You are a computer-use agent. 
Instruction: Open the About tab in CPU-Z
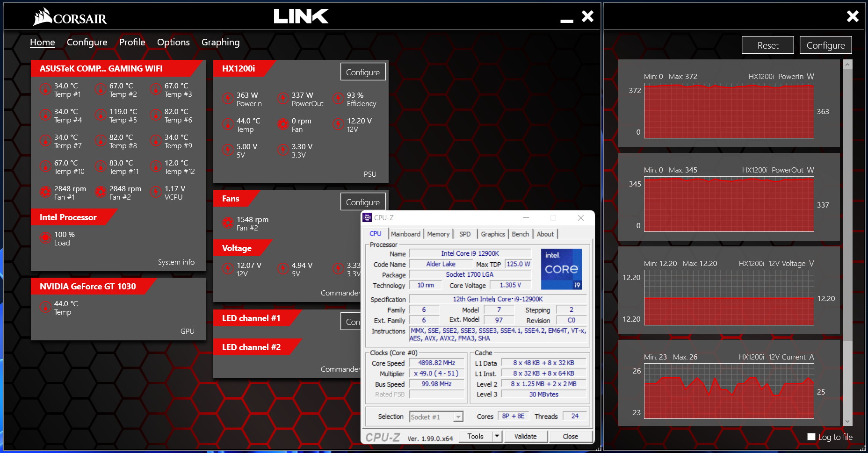(545, 234)
